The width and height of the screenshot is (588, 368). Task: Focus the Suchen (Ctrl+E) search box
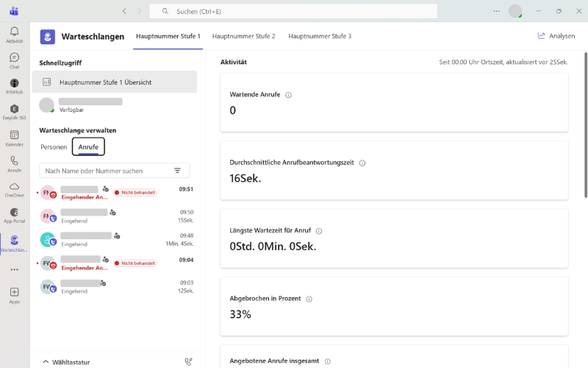pyautogui.click(x=293, y=11)
